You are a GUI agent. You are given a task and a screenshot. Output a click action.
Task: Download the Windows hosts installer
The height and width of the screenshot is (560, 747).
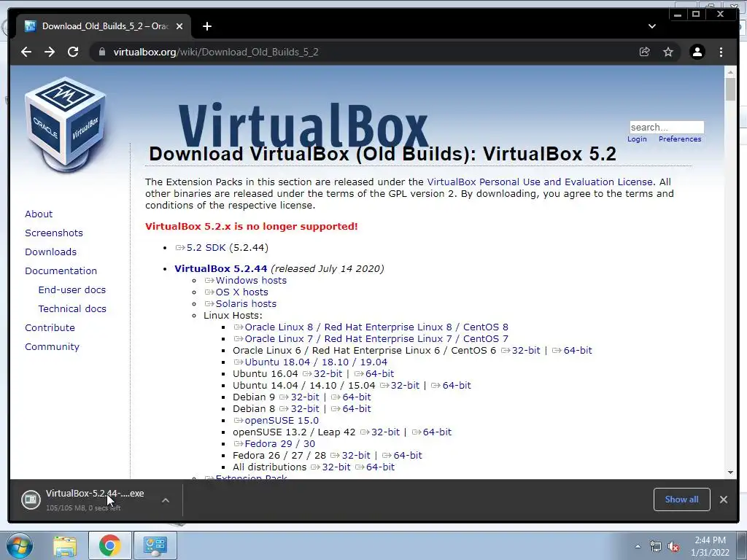pos(246,281)
